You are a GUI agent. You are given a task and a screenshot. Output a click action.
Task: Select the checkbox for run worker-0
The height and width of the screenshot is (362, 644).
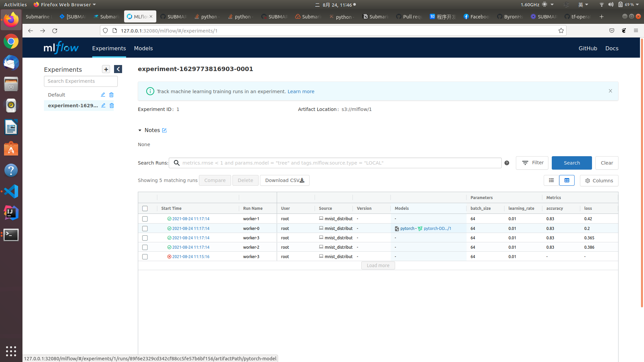(145, 229)
